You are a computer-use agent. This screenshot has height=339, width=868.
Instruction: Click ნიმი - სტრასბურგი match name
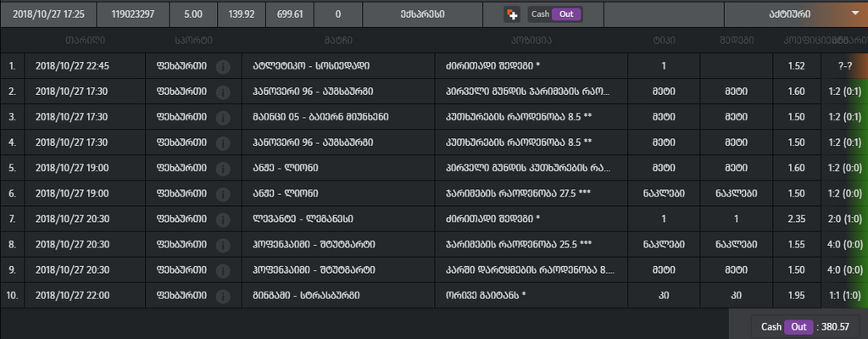tap(305, 296)
